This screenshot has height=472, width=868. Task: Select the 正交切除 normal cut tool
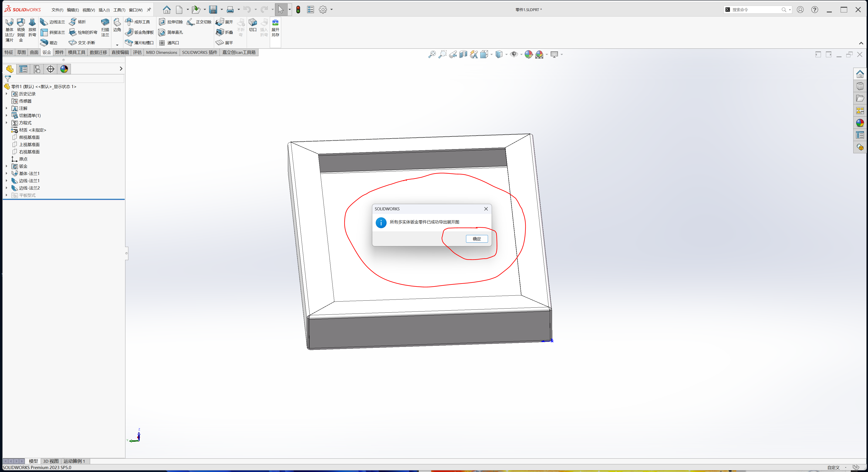(x=199, y=22)
